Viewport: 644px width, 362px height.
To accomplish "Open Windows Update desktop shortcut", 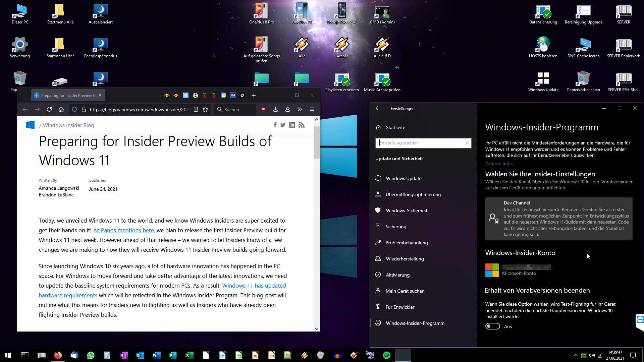I will tap(543, 82).
